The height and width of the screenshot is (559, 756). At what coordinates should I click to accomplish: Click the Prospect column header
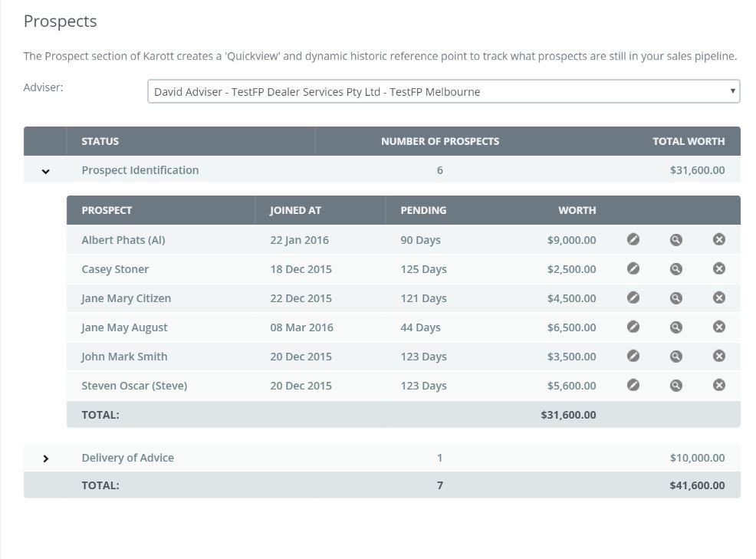coord(107,210)
